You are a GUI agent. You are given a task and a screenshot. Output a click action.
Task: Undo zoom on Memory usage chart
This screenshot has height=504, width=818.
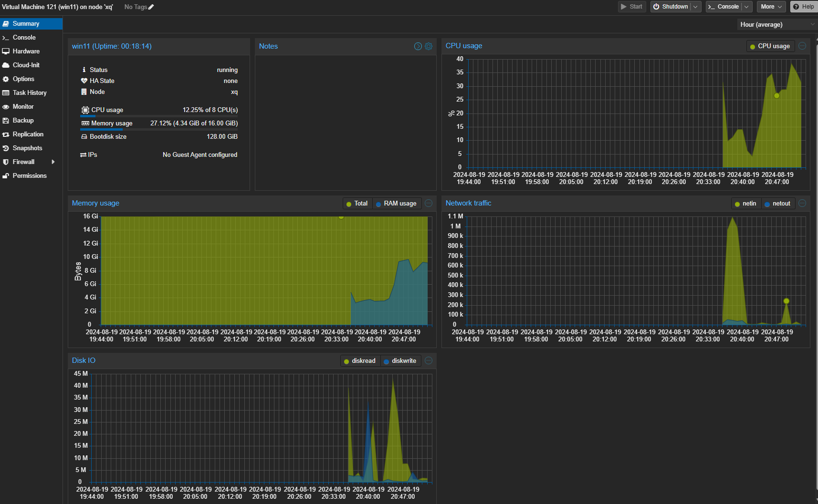tap(429, 203)
